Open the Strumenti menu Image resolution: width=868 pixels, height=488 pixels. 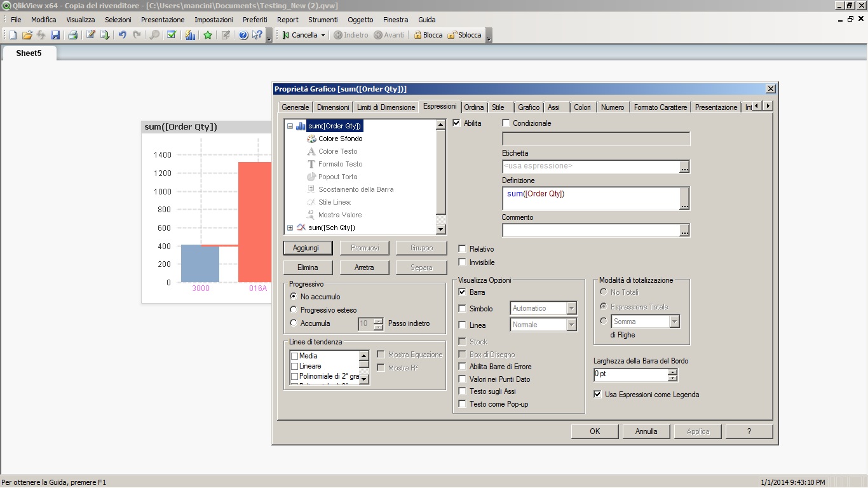pyautogui.click(x=323, y=20)
